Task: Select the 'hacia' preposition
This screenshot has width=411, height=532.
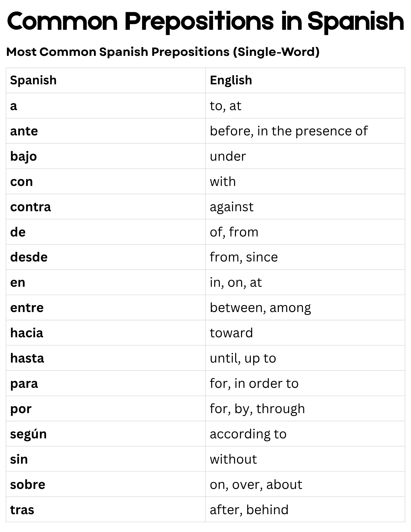Action: click(27, 333)
